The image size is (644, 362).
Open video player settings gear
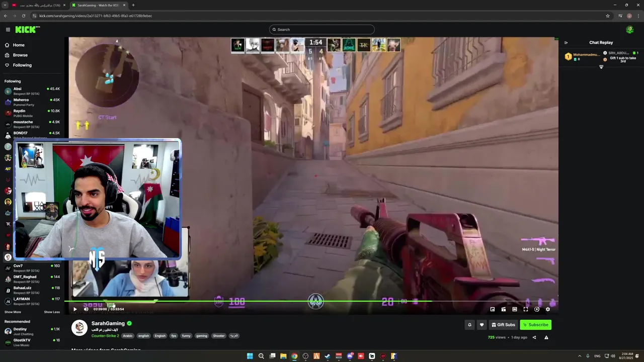[548, 309]
